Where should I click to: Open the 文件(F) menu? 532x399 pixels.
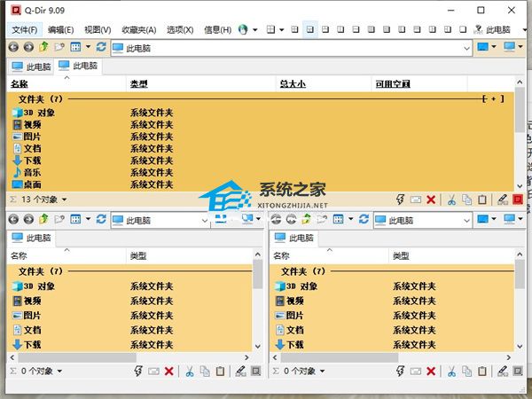(x=25, y=30)
